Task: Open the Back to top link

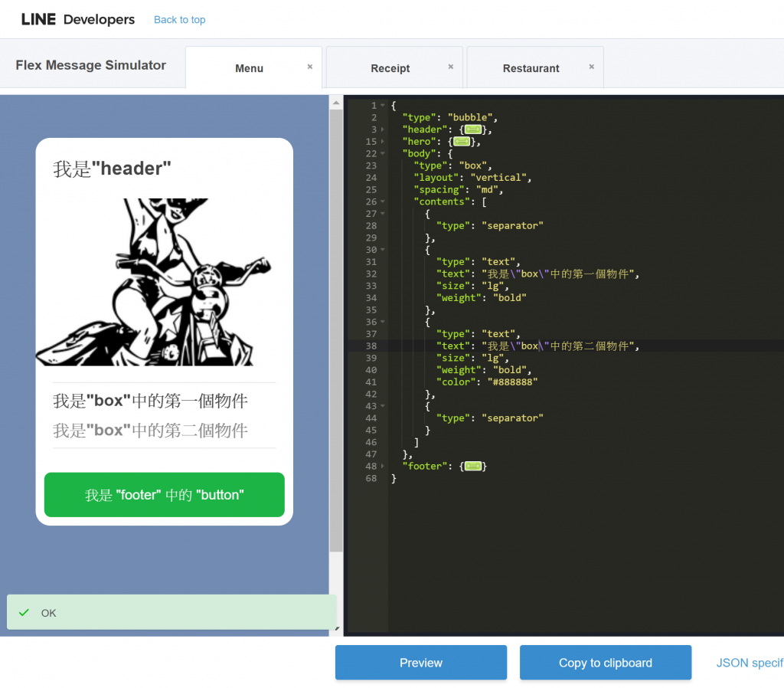Action: 179,19
